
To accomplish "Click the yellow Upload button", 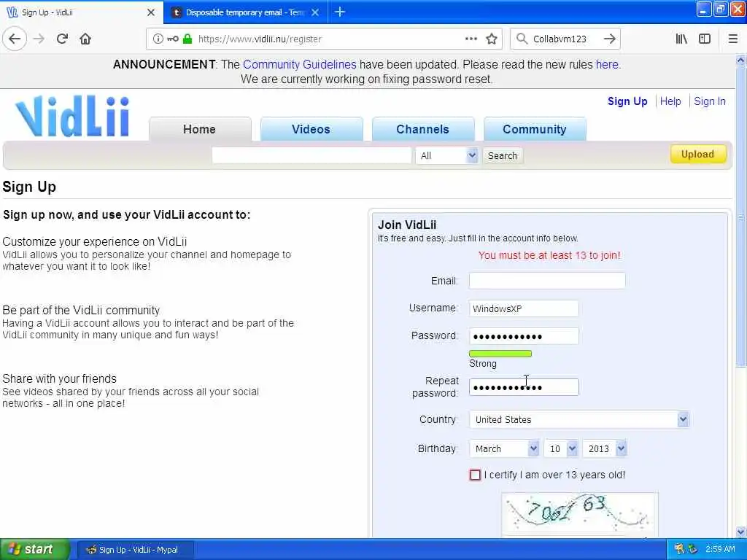I will coord(697,155).
